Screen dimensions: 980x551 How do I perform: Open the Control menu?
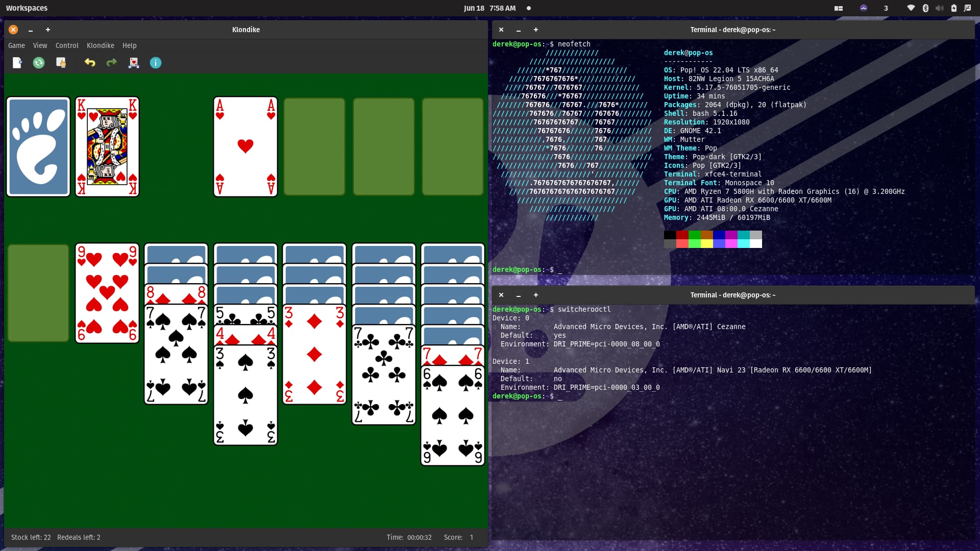pos(67,45)
